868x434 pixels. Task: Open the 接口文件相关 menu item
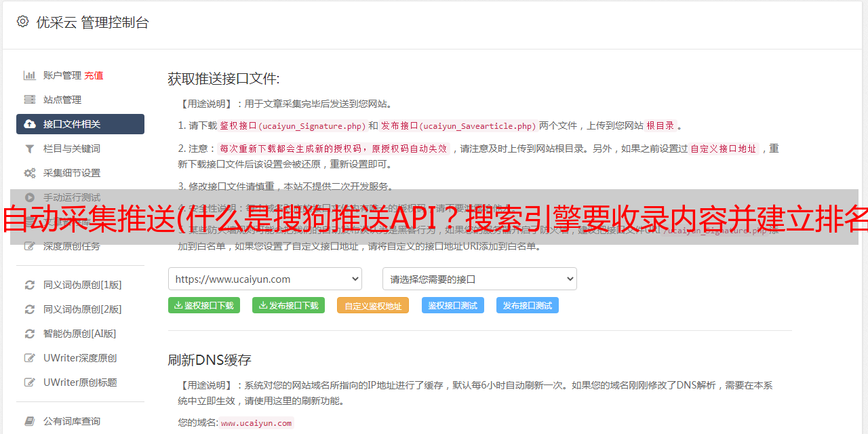[x=80, y=124]
